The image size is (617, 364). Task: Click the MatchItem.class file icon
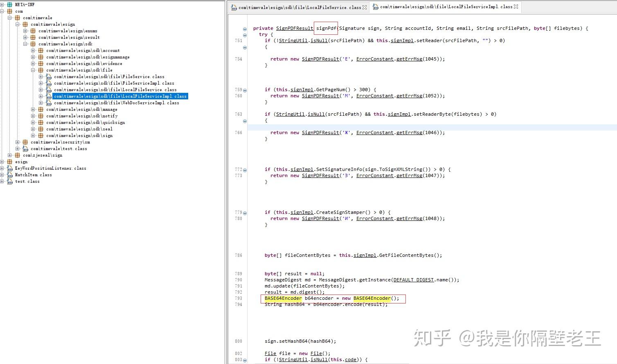coord(9,175)
